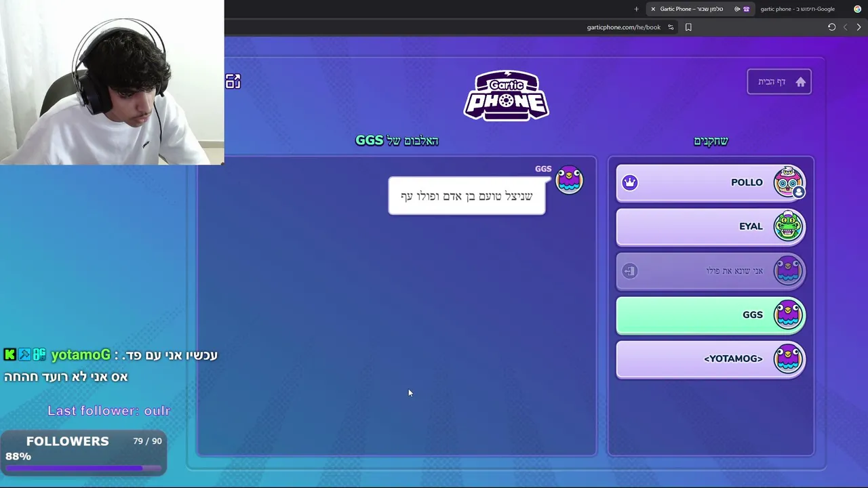Click EYAL's crocodile avatar
The width and height of the screenshot is (868, 488).
[788, 226]
